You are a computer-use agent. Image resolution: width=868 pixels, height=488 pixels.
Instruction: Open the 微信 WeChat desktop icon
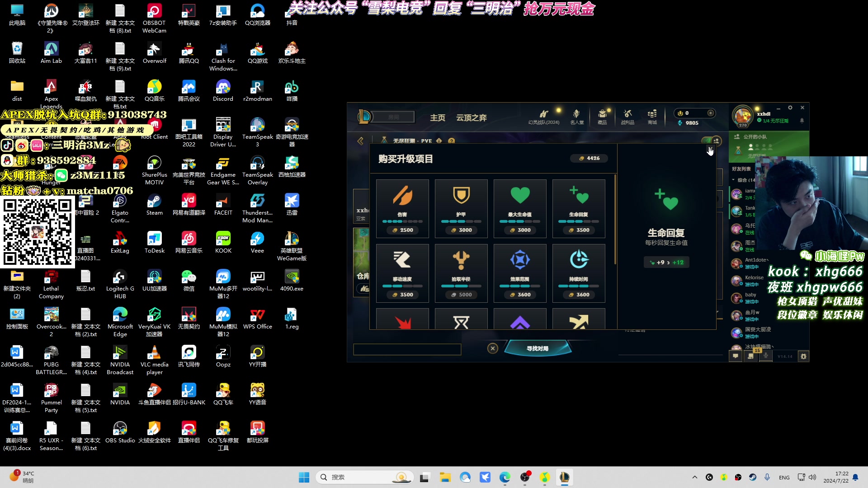[189, 281]
